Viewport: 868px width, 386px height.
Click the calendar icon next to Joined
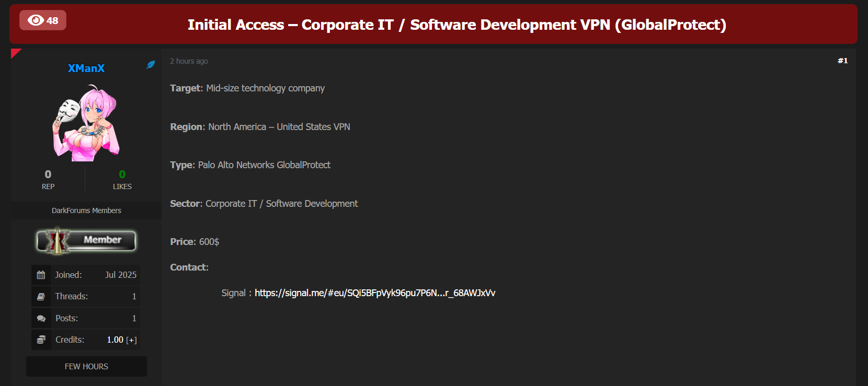click(x=41, y=275)
